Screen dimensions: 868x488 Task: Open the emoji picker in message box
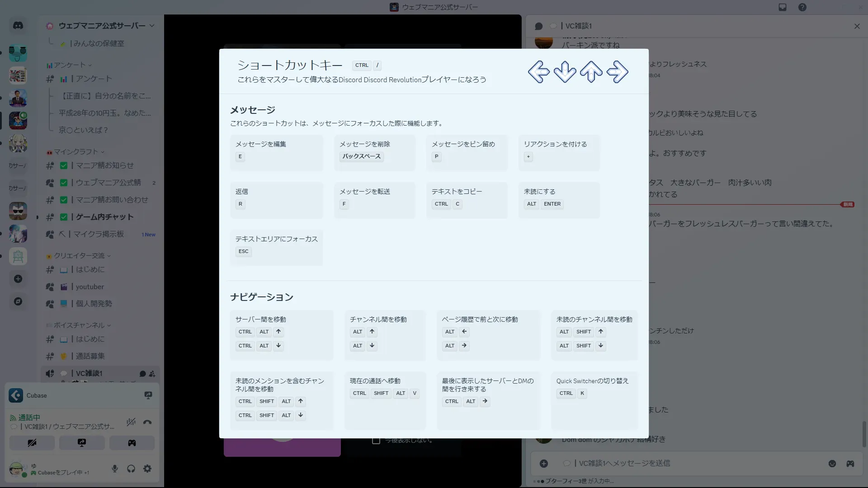pos(832,464)
